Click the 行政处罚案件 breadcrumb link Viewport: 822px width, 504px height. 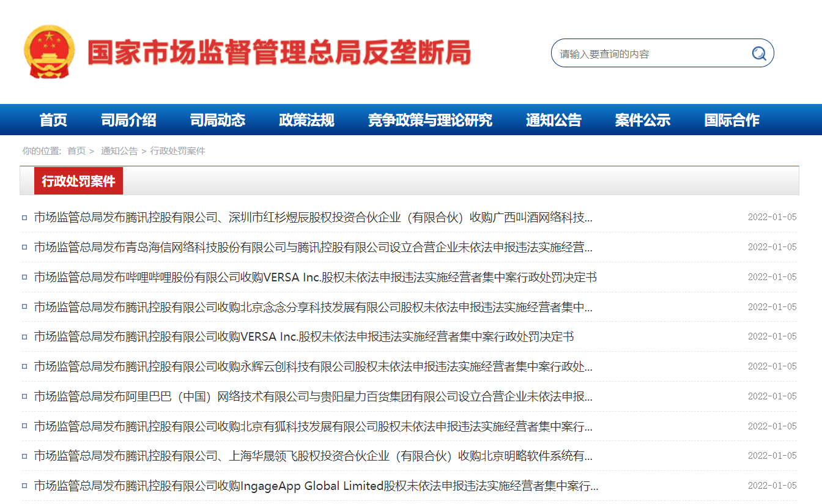[177, 151]
